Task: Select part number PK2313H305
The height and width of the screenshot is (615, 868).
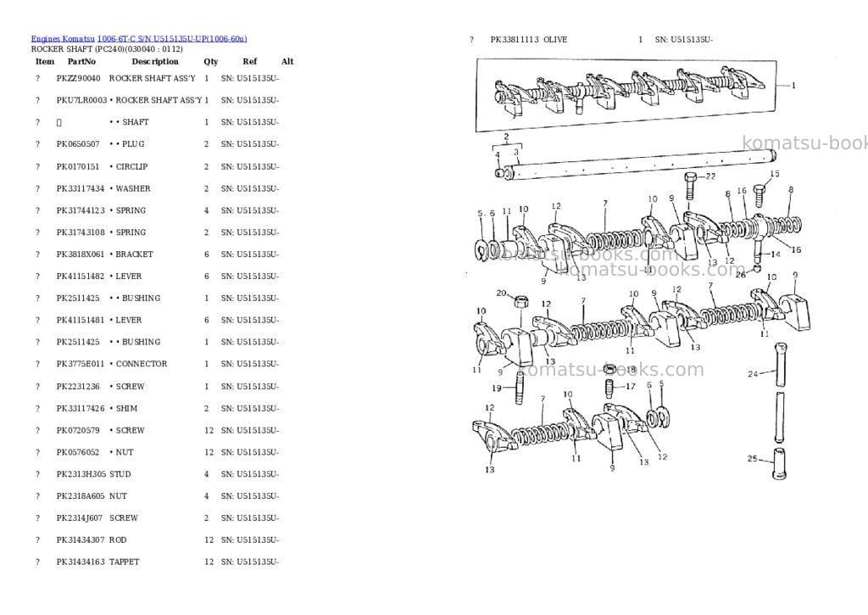Action: [81, 474]
